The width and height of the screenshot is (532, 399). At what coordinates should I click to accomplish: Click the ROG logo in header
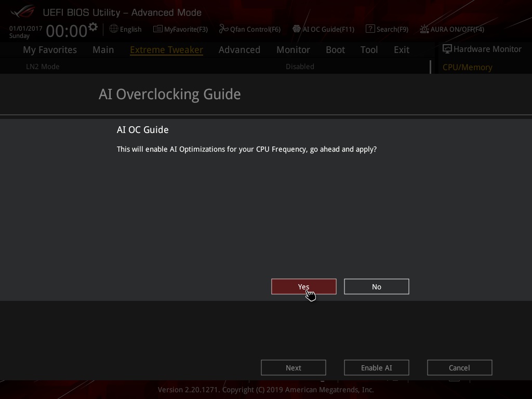click(x=23, y=12)
